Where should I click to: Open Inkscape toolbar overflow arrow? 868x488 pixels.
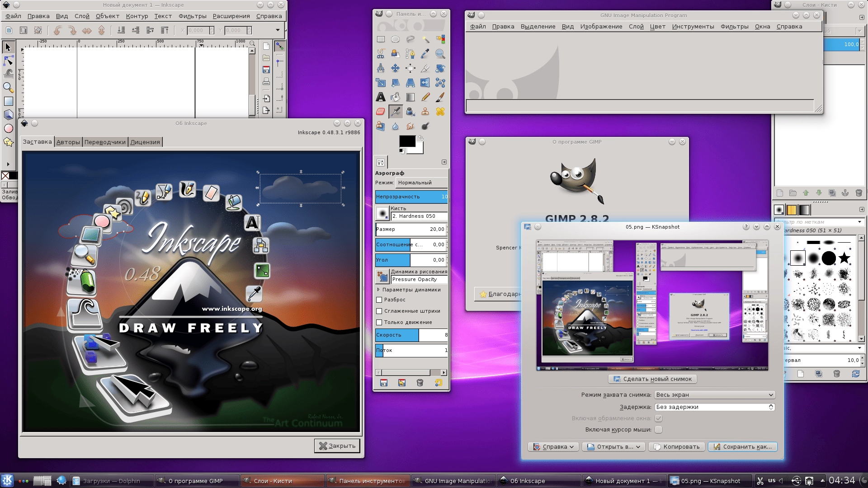point(278,30)
